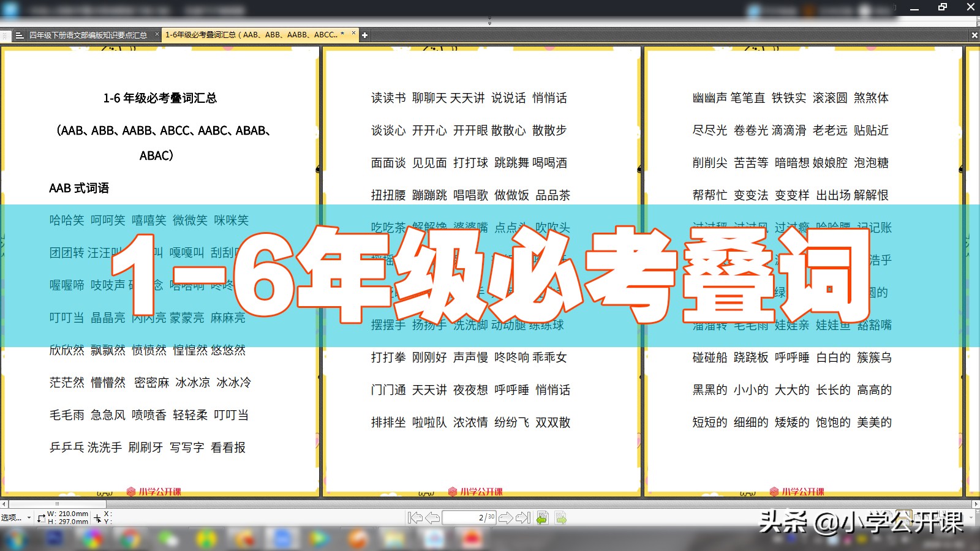Restore down the application window
The height and width of the screenshot is (551, 980).
tap(943, 7)
